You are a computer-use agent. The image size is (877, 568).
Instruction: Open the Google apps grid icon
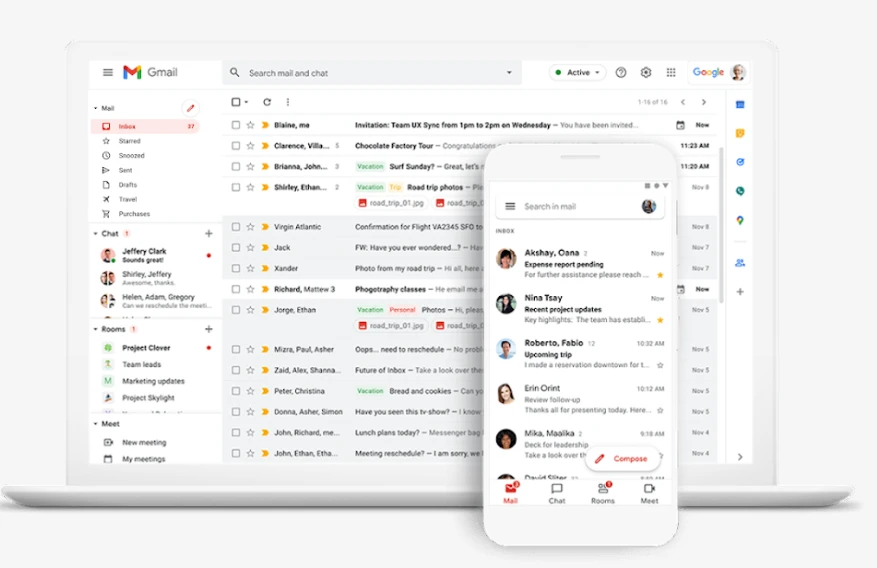point(671,72)
